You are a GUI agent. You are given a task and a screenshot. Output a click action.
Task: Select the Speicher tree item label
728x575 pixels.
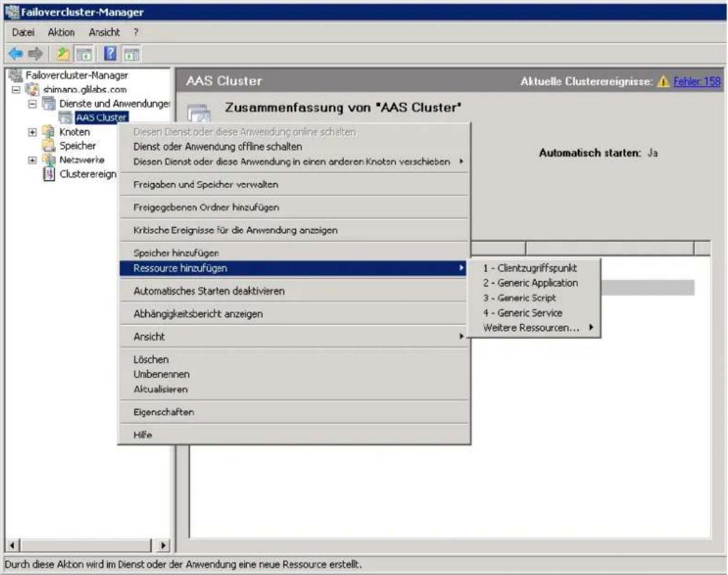(x=78, y=146)
